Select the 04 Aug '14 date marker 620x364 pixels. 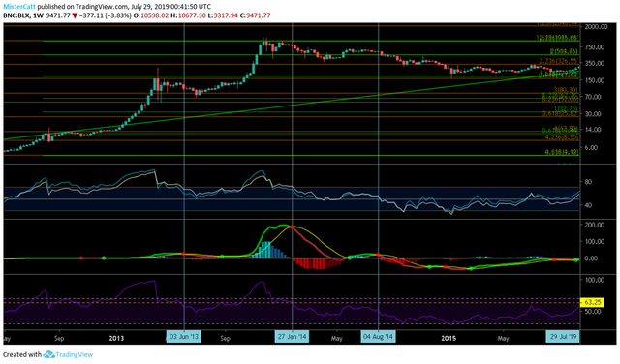coord(379,337)
